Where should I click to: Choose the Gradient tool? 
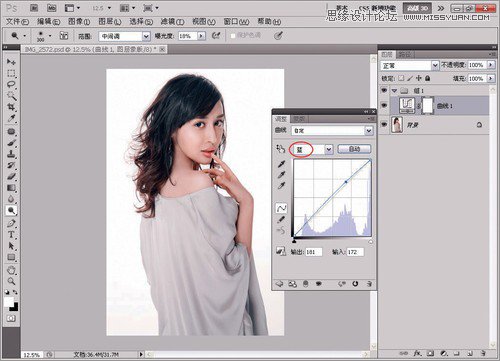click(x=11, y=188)
